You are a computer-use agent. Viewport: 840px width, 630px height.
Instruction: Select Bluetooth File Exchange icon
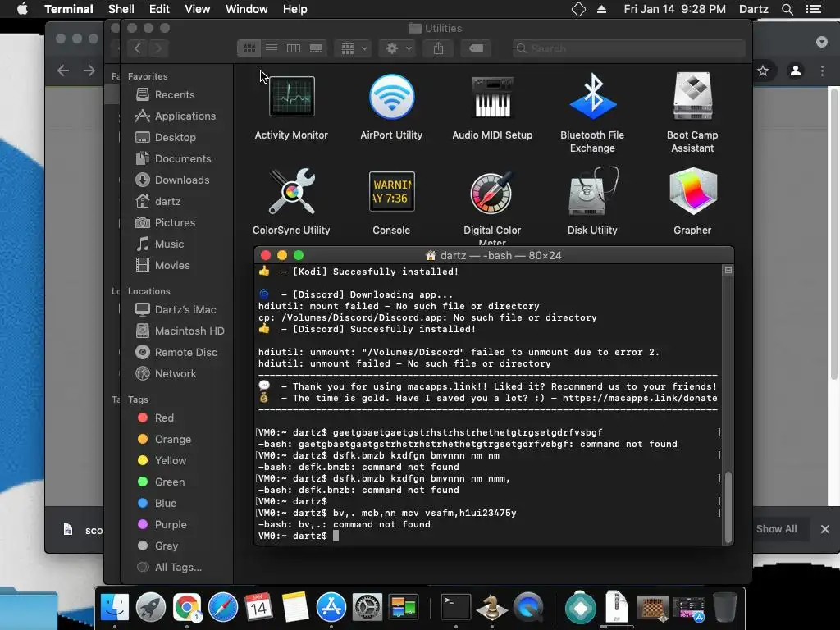(592, 97)
